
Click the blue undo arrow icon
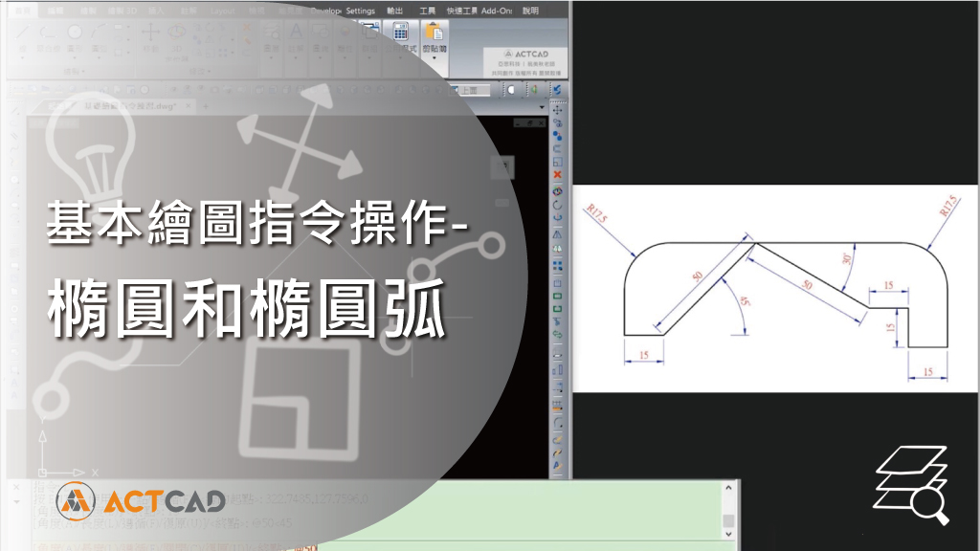[x=557, y=91]
